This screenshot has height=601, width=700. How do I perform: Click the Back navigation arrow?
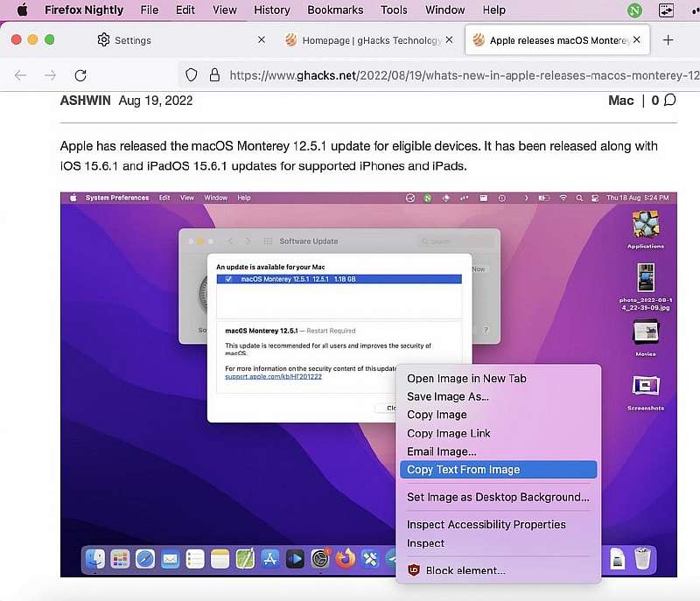21,75
